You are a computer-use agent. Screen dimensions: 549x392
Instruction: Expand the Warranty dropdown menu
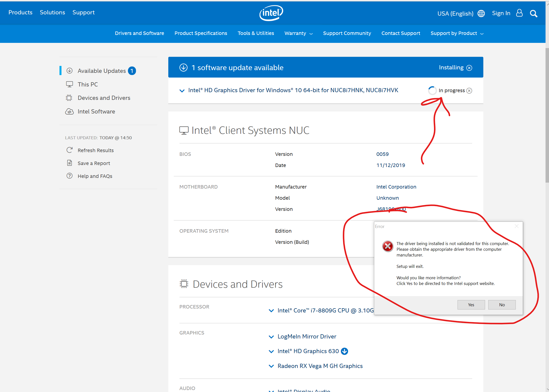(298, 33)
